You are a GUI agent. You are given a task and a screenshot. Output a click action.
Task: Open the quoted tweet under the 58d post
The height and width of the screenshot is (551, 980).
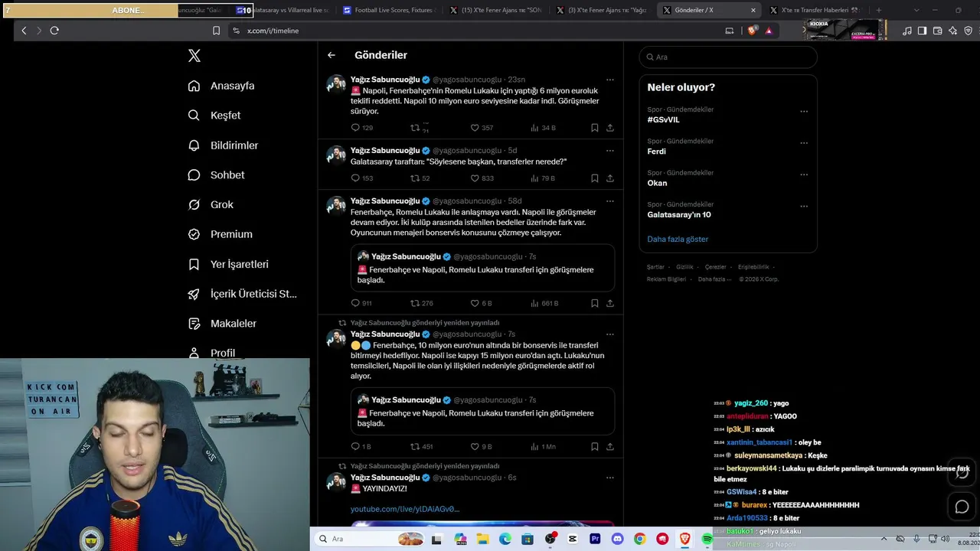(x=482, y=268)
